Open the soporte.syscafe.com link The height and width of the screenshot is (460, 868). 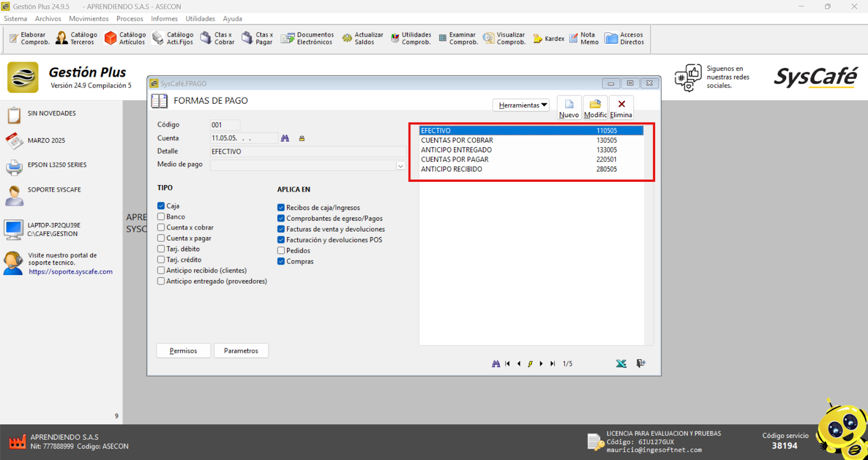pyautogui.click(x=71, y=272)
